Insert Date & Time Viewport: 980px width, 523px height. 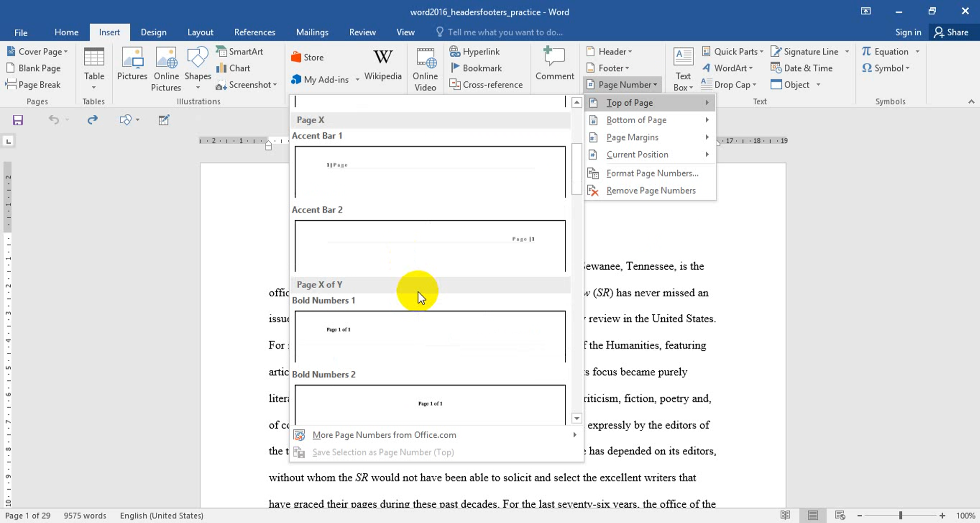(802, 68)
